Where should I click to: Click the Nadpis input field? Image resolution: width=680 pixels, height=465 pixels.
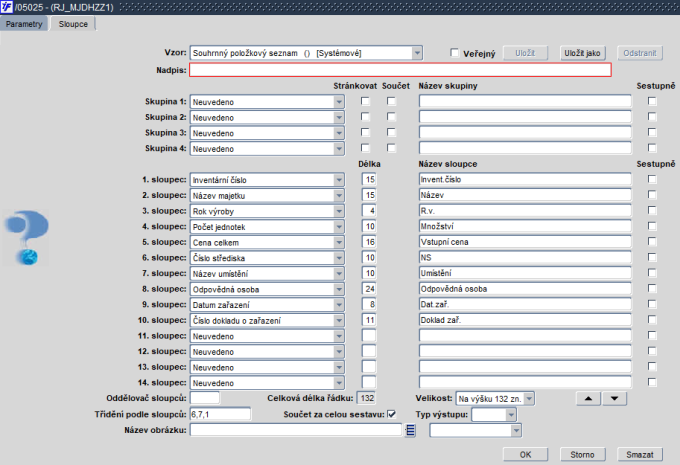(400, 70)
